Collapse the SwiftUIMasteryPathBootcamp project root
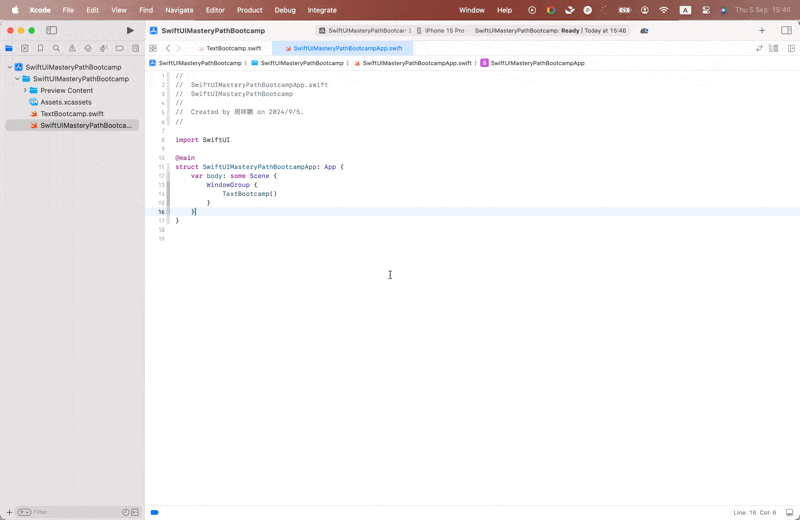This screenshot has height=520, width=800. (x=10, y=67)
